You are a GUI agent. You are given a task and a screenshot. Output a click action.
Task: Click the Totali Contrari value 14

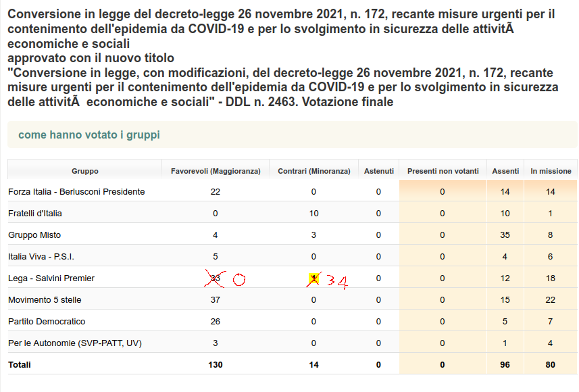point(314,365)
